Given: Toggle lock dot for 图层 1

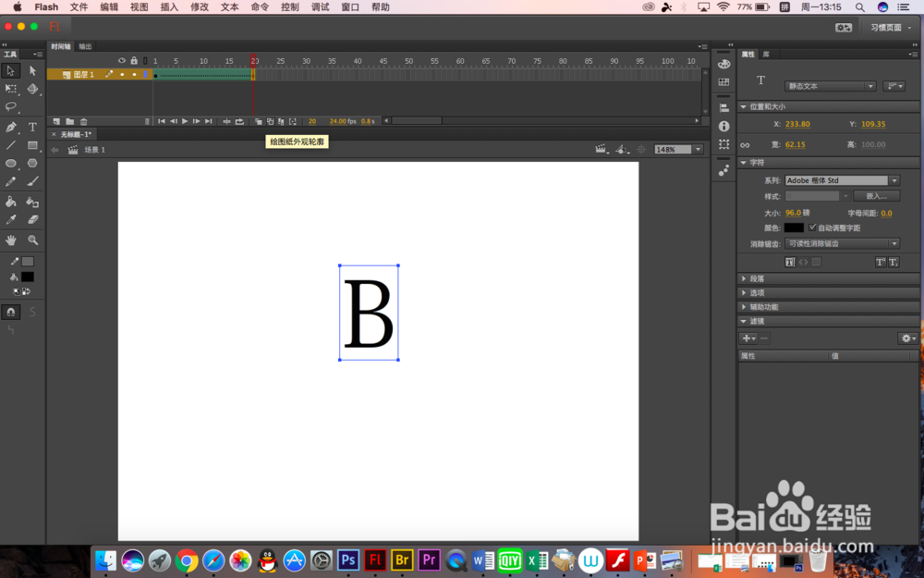Looking at the screenshot, I should pos(134,74).
